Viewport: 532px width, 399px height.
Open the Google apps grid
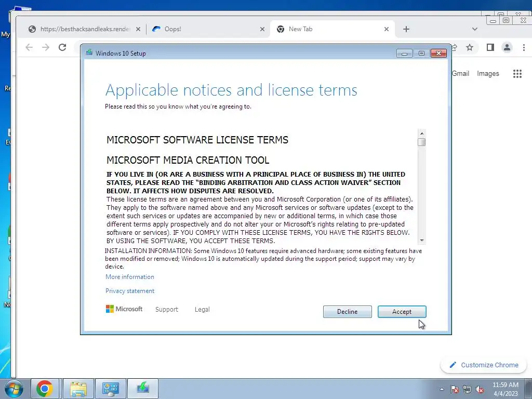click(517, 74)
